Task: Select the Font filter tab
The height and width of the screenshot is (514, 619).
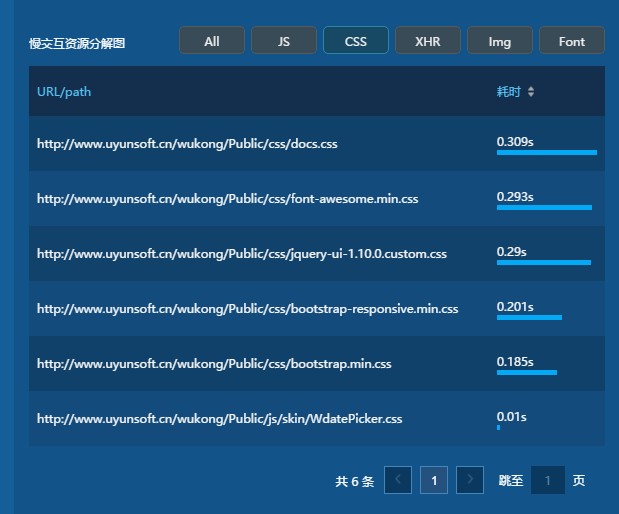Action: tap(572, 40)
